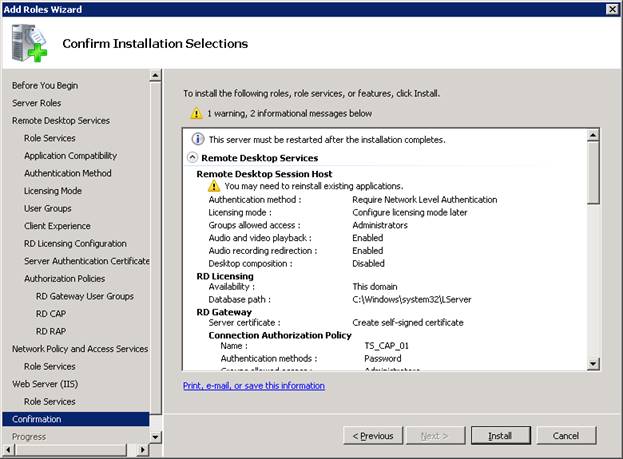This screenshot has width=623, height=459.
Task: Select Network Policy and Access Services
Action: [x=79, y=349]
